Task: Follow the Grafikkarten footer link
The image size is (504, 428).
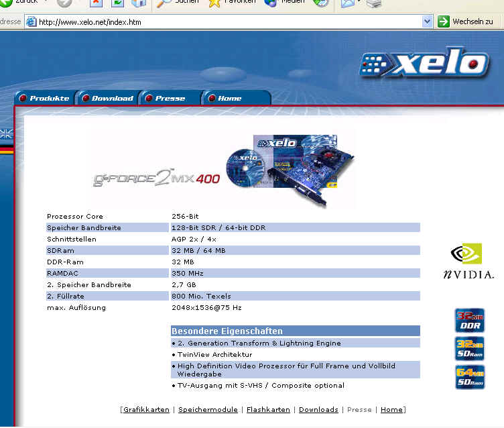Action: [x=146, y=410]
